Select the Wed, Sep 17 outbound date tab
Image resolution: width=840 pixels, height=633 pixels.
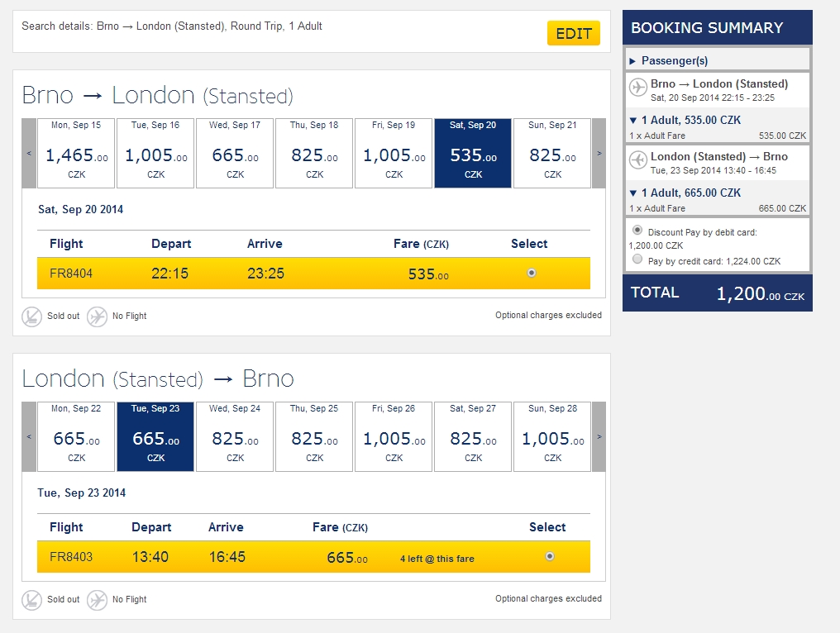[235, 153]
